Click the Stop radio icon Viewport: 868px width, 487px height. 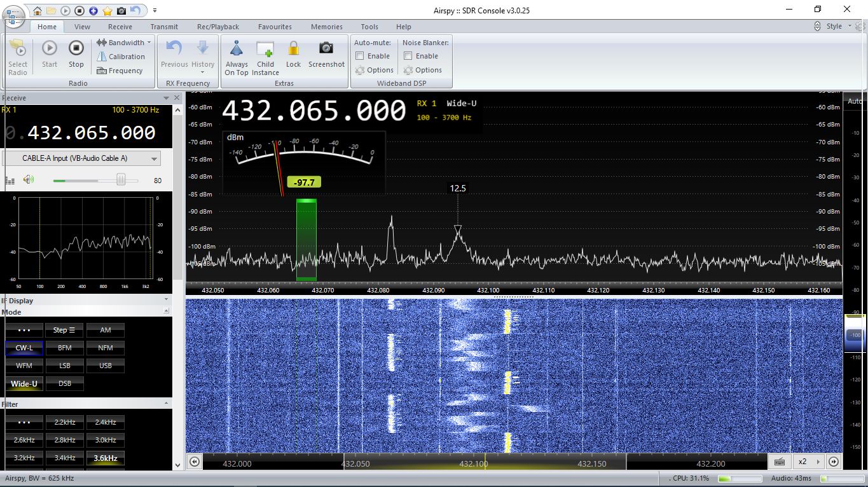(76, 49)
